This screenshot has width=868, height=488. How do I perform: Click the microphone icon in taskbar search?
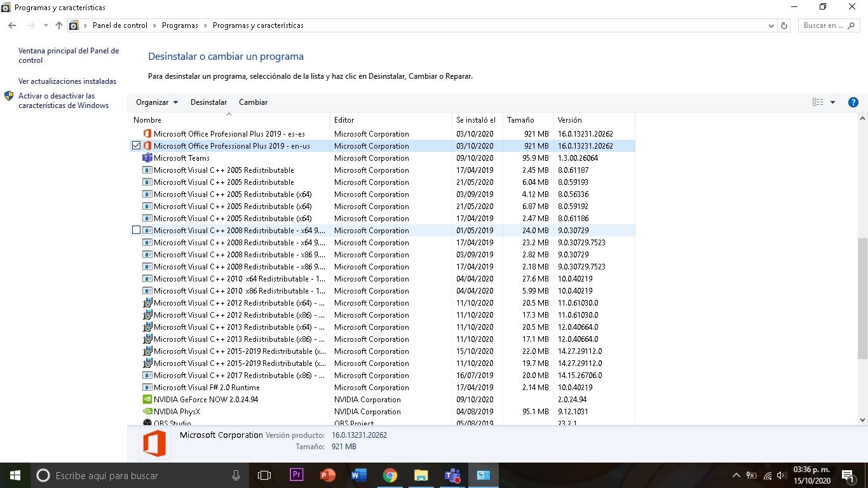(x=236, y=475)
